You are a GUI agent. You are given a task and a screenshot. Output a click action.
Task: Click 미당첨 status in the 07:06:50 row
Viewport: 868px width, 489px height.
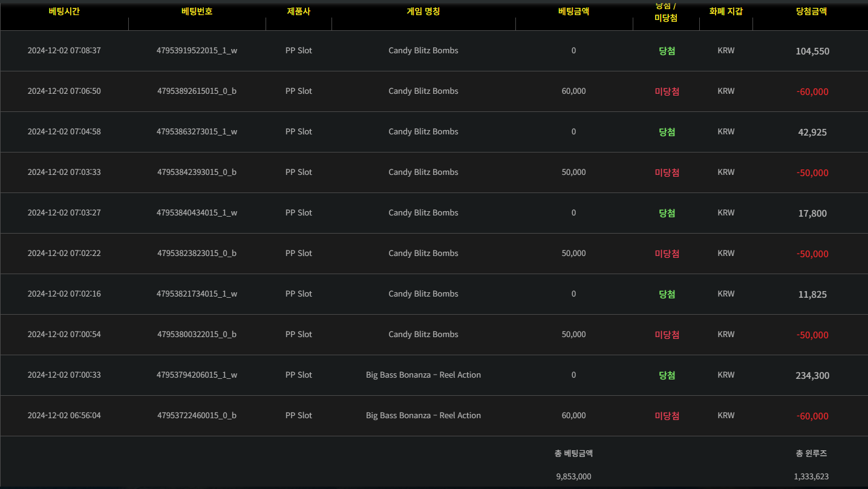(x=667, y=91)
